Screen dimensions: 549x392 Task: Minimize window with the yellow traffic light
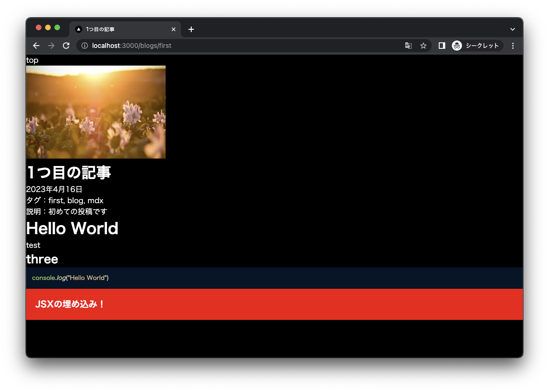[x=48, y=27]
